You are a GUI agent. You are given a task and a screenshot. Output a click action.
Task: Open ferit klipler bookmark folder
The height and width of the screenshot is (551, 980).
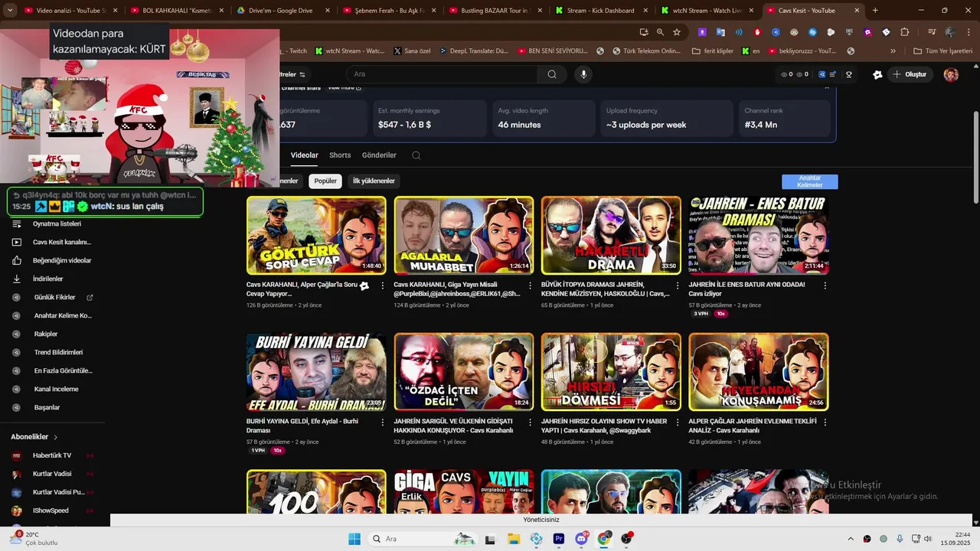[712, 51]
